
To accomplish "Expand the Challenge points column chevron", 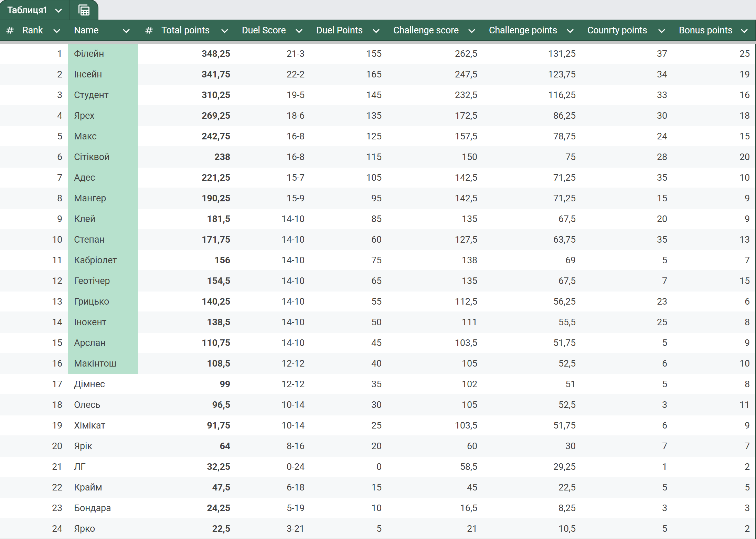I will [570, 31].
